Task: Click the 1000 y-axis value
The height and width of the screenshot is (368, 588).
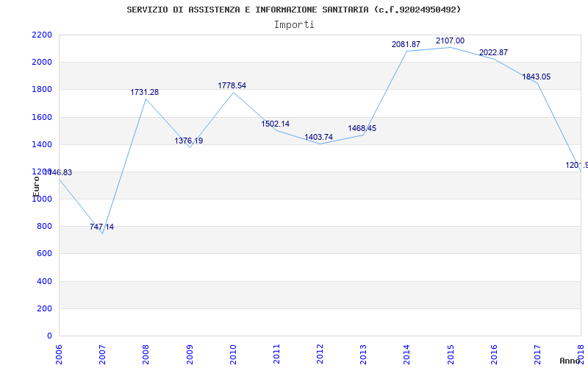Action: (42, 199)
